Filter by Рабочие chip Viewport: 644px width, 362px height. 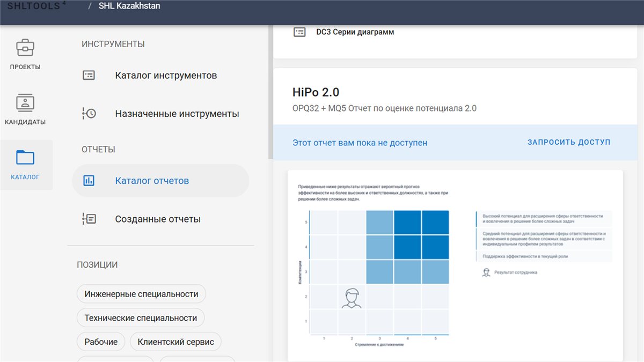pos(101,342)
